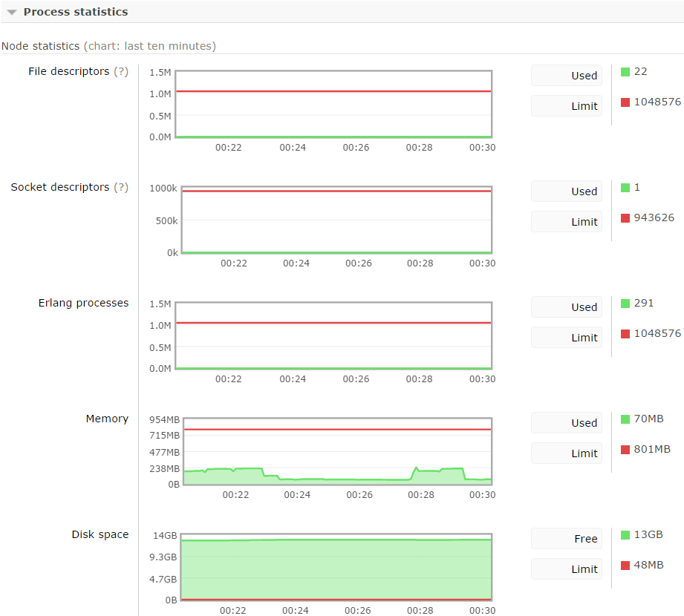Click the red Disk space Limit swatch

click(x=625, y=566)
